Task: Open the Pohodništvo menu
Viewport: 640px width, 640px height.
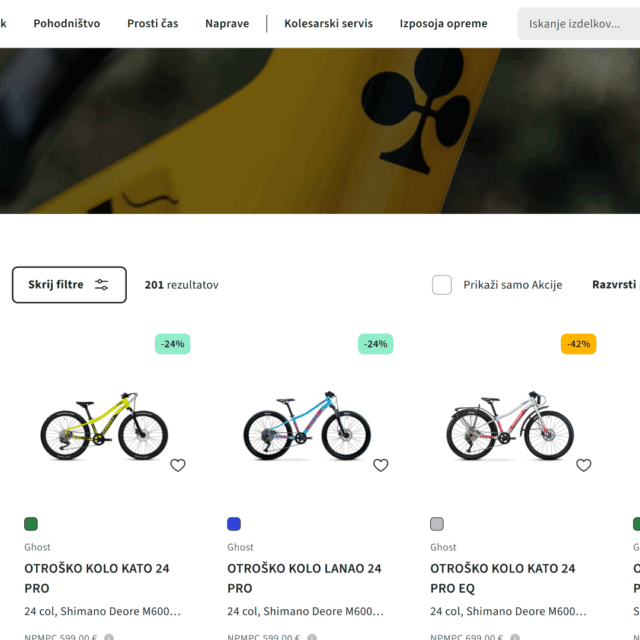Action: [67, 23]
